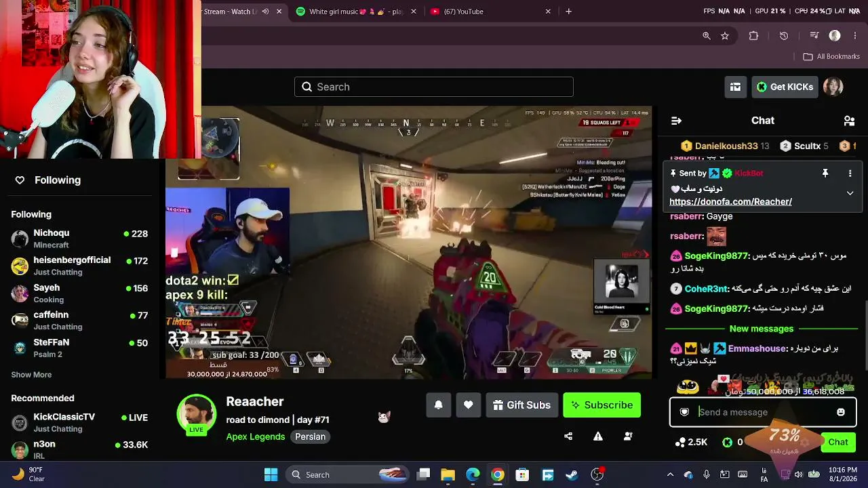
Task: Open the user-with-pencil icon under Subscribe
Action: tap(628, 436)
